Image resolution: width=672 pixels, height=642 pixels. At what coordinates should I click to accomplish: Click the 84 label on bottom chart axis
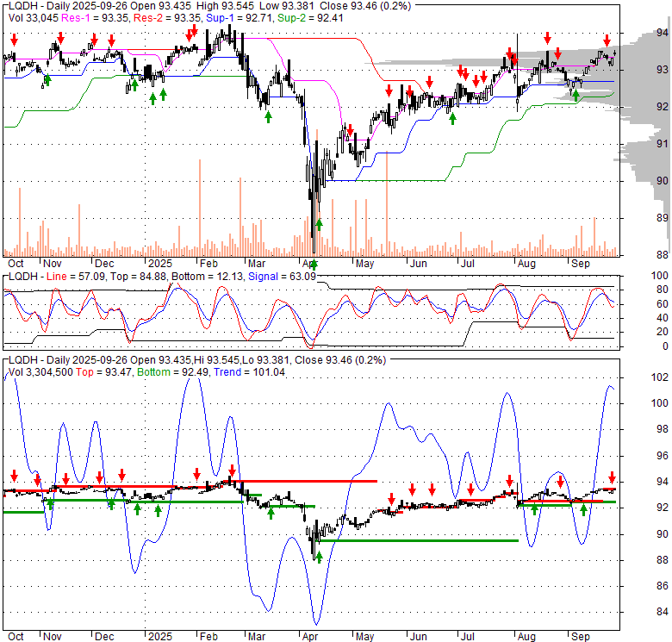(662, 612)
